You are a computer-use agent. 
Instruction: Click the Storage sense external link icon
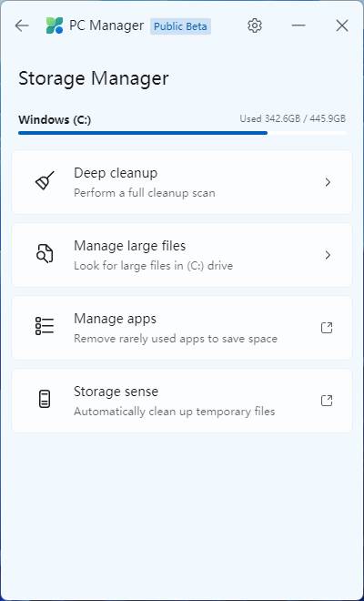coord(327,401)
